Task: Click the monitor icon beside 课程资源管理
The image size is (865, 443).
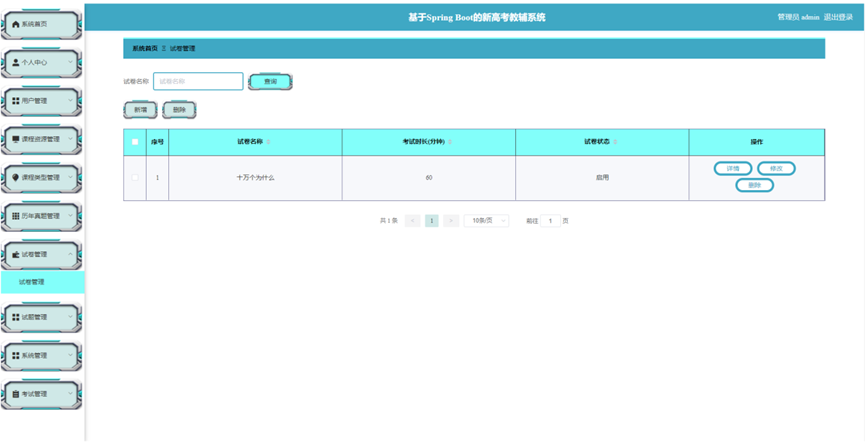Action: click(15, 139)
